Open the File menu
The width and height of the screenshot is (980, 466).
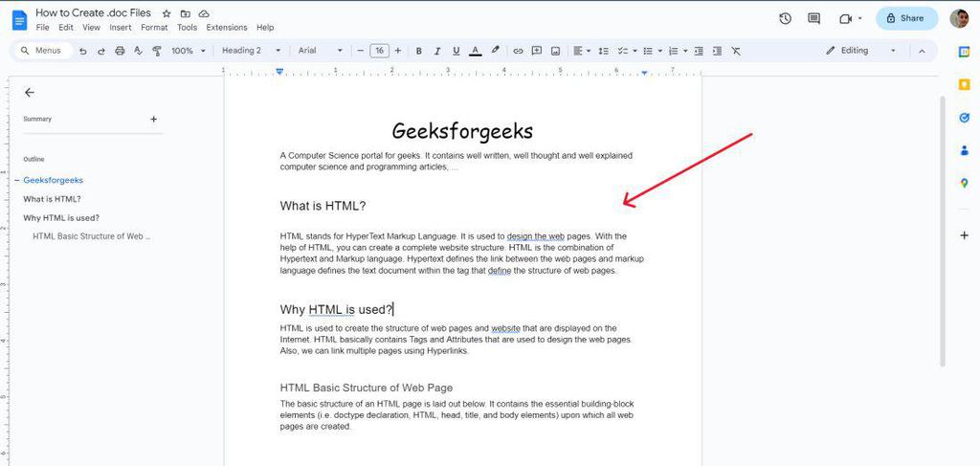pos(42,28)
